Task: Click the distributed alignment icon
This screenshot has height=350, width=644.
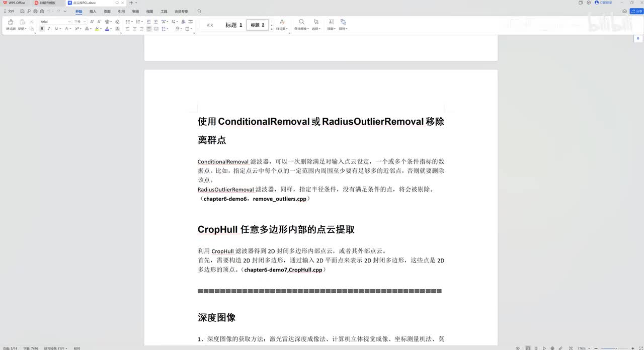Action: (x=156, y=29)
